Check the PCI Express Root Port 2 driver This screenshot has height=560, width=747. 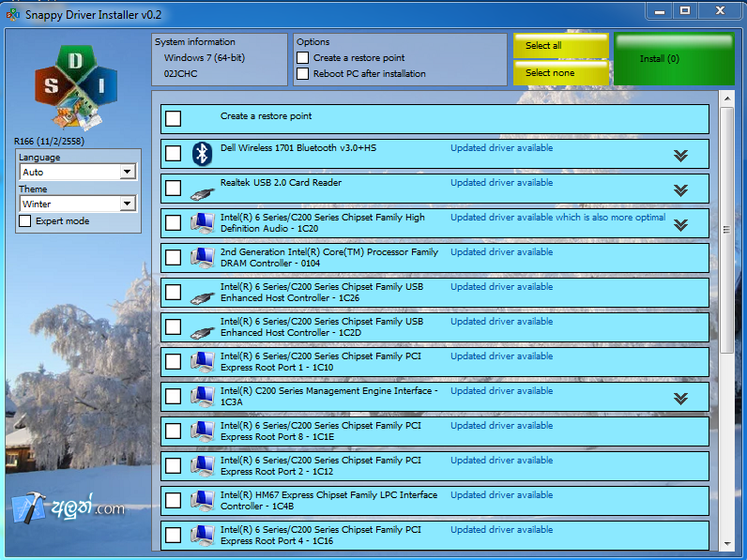click(x=173, y=466)
